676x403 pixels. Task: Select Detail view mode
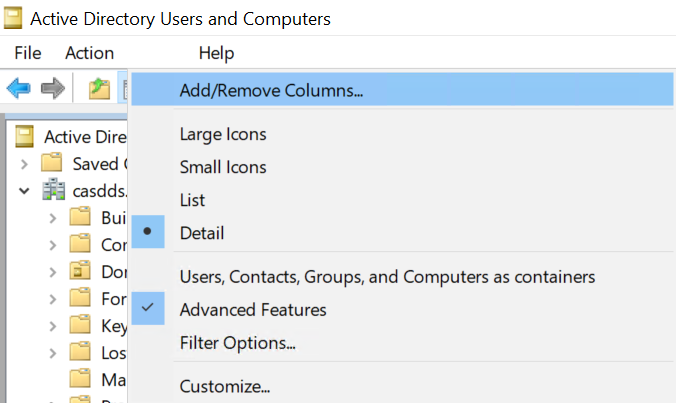(x=402, y=233)
